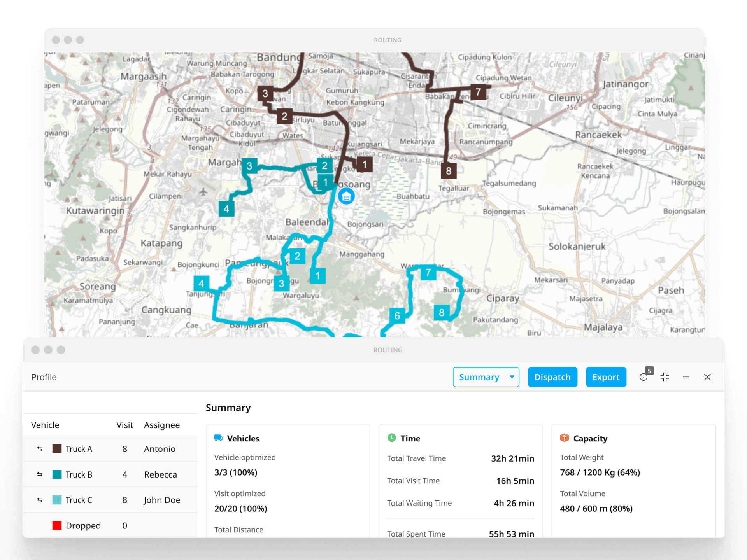The width and height of the screenshot is (747, 560).
Task: Click swap arrows icon beside Truck C
Action: (40, 500)
